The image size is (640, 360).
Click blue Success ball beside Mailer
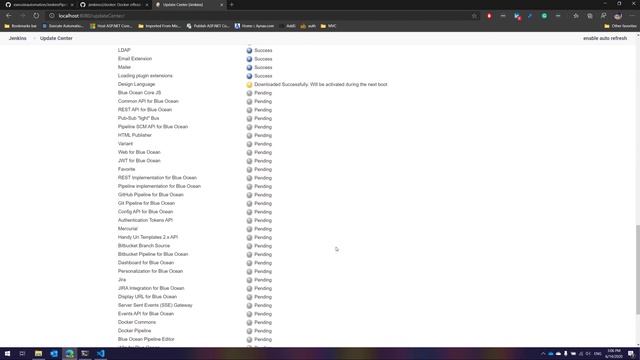(x=249, y=67)
